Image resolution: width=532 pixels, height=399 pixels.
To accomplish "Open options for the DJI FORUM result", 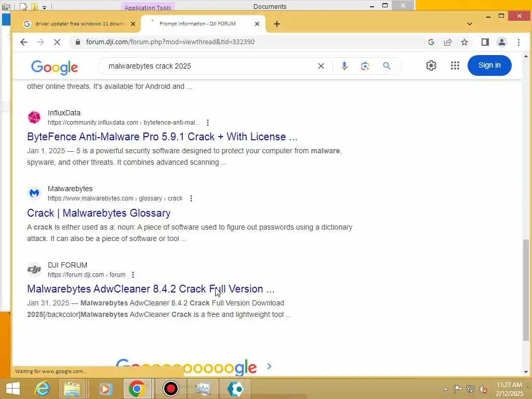I will coord(133,275).
